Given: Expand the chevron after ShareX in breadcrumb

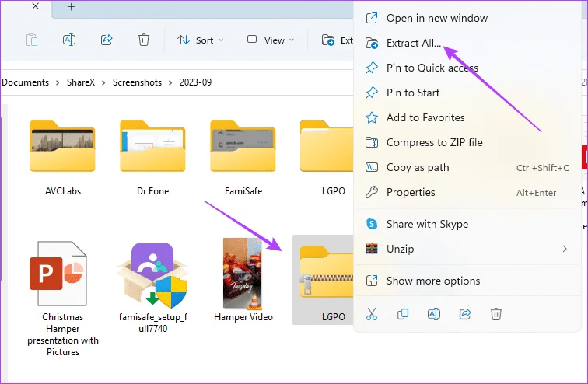Looking at the screenshot, I should [103, 83].
